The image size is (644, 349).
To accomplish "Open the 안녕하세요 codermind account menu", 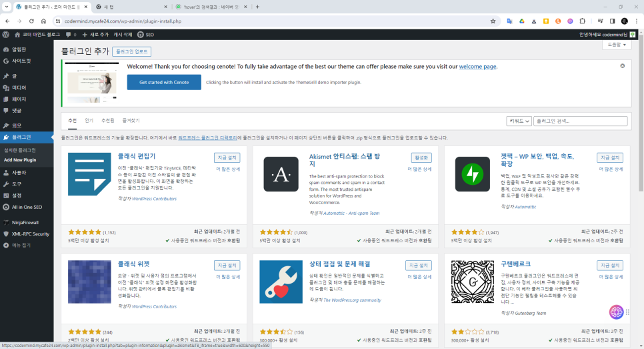I will (607, 35).
